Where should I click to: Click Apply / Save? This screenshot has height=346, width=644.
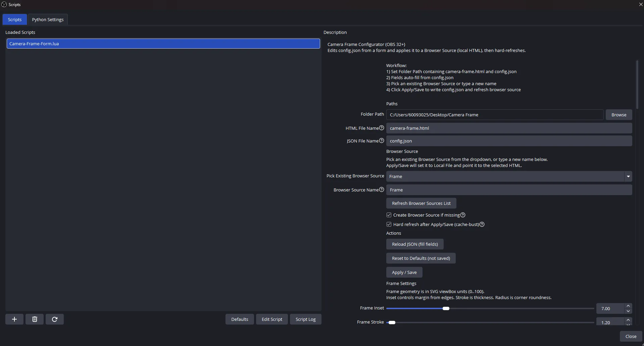pos(404,272)
